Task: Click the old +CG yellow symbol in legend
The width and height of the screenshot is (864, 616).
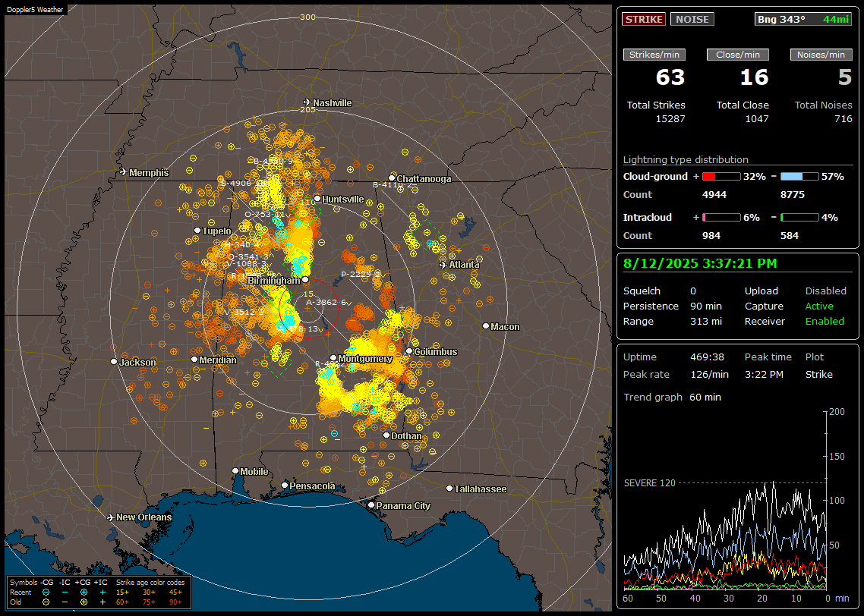Action: tap(84, 602)
